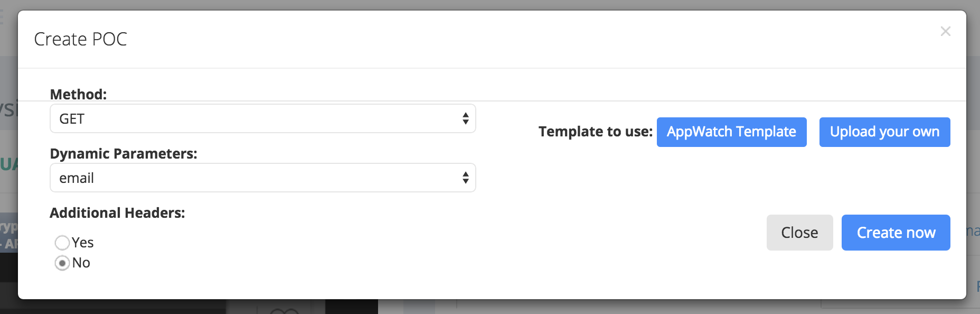The height and width of the screenshot is (314, 980).
Task: Click the Method field label
Action: [78, 95]
